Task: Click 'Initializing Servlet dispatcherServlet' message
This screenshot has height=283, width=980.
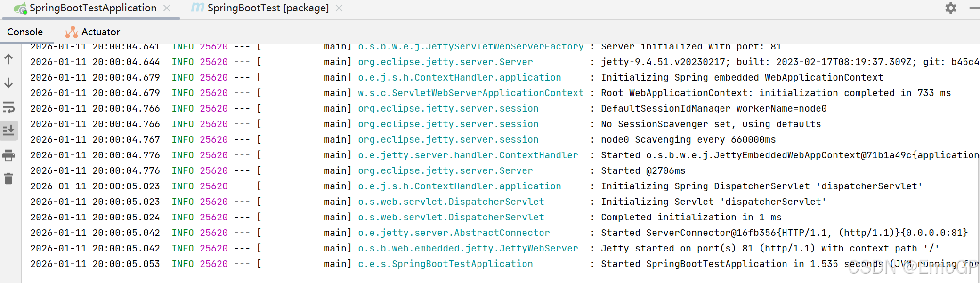Action: 714,202
